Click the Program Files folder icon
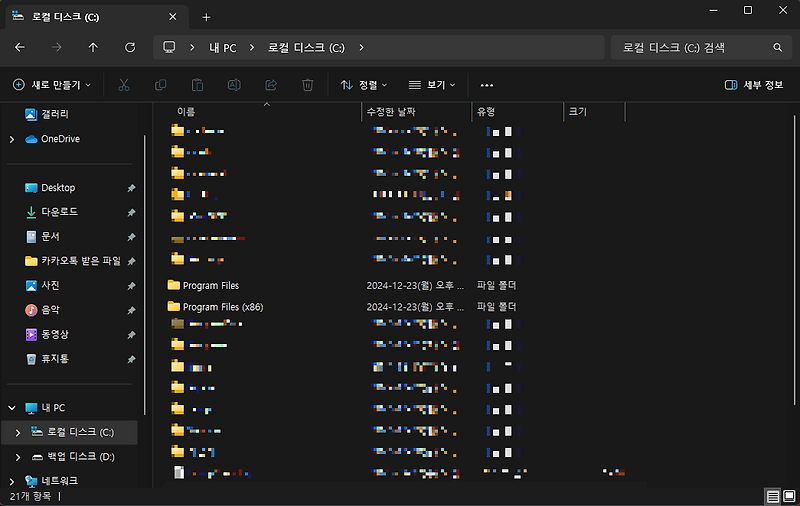The image size is (800, 506). click(173, 285)
